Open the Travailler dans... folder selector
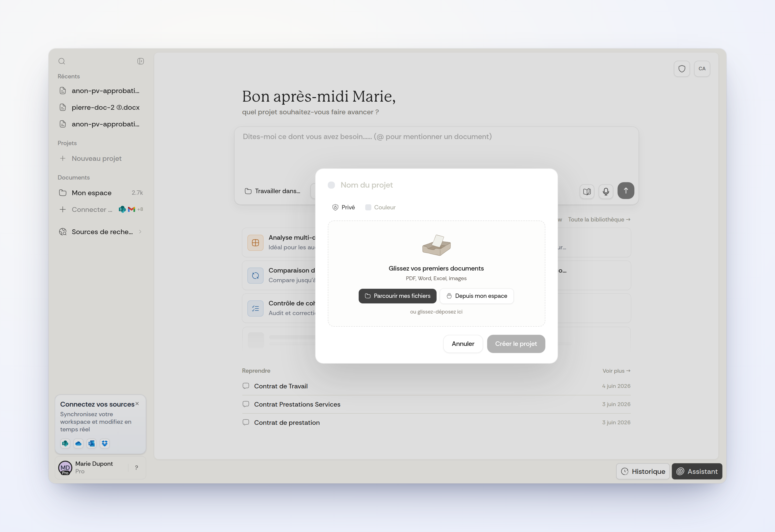This screenshot has height=532, width=775. (x=272, y=191)
